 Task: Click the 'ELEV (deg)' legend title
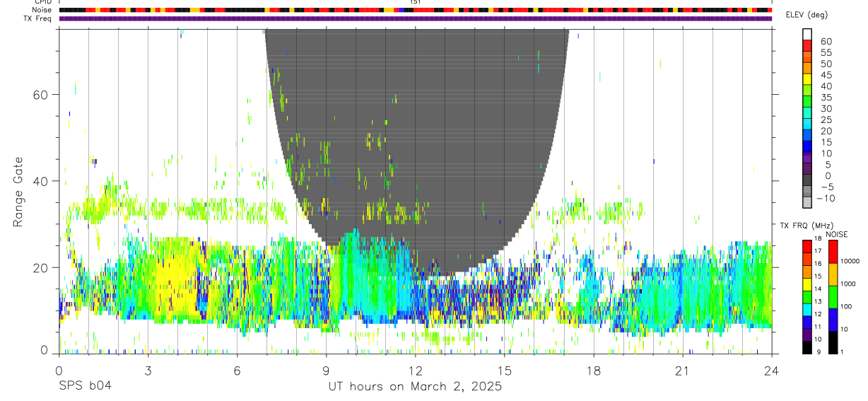point(807,15)
